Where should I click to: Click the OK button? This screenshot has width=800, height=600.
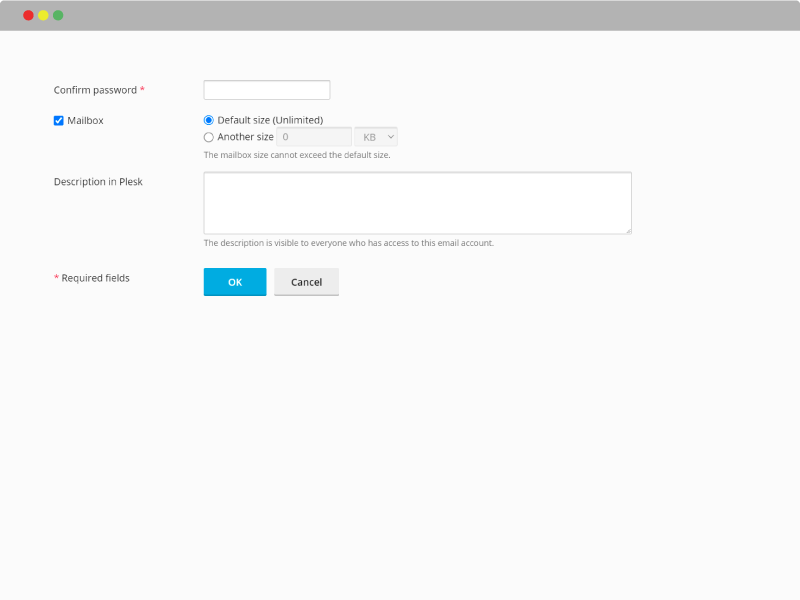(x=235, y=282)
